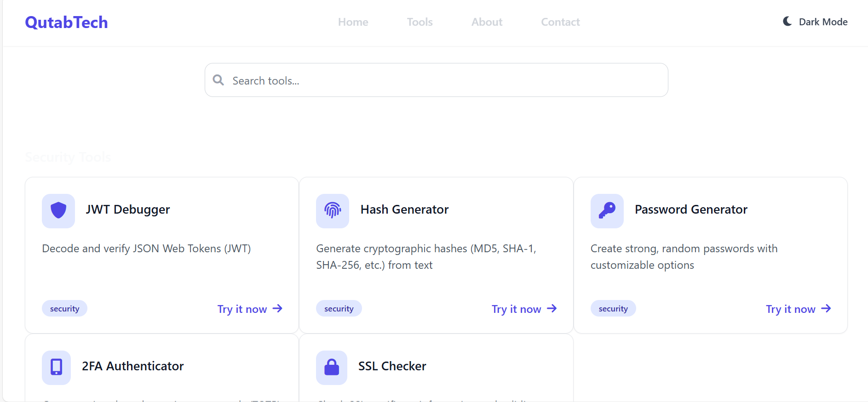Click security tag on JWT Debugger card

[x=65, y=309]
